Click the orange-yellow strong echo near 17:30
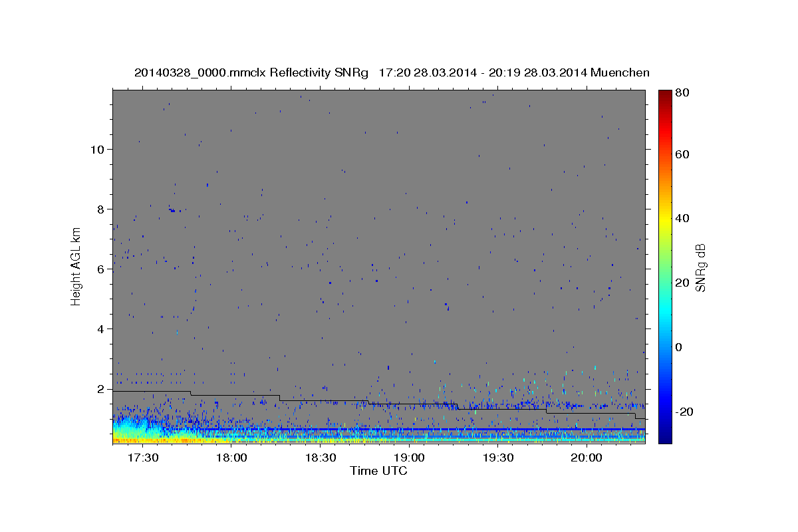 click(143, 440)
